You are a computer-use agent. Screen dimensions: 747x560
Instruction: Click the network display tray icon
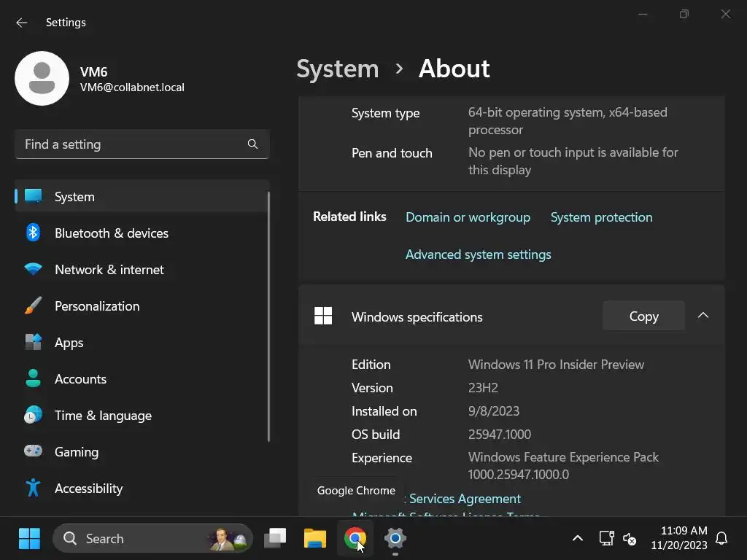606,539
